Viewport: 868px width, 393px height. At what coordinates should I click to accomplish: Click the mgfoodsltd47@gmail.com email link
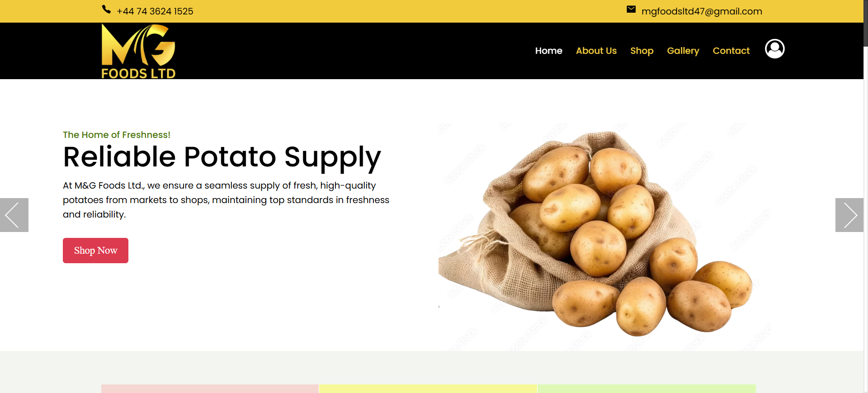tap(702, 11)
